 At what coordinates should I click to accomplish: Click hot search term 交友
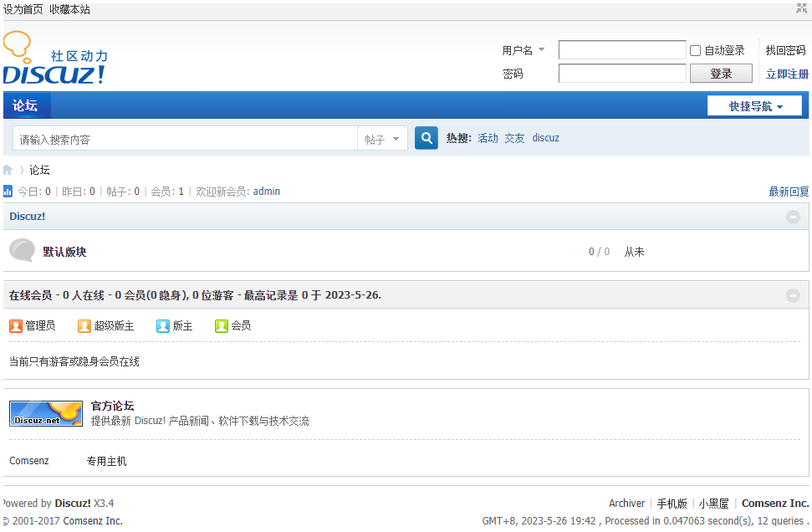(515, 138)
